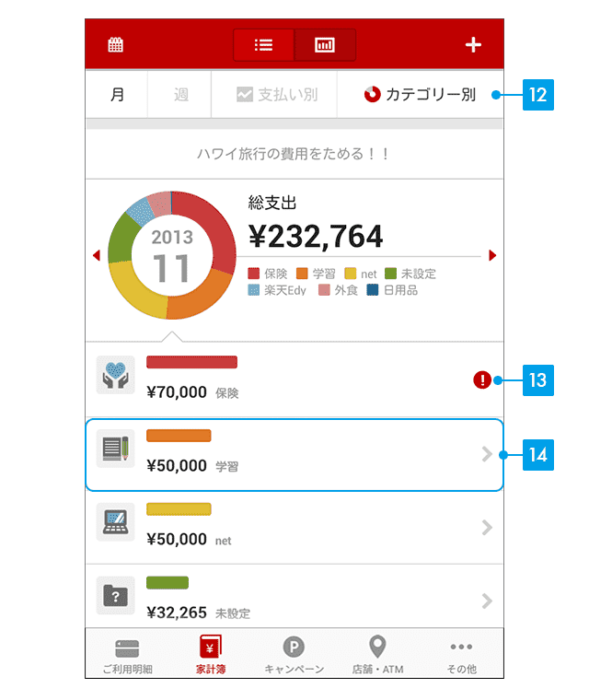Click the red alert icon on 保険 row
This screenshot has width=589, height=700.
(x=481, y=379)
